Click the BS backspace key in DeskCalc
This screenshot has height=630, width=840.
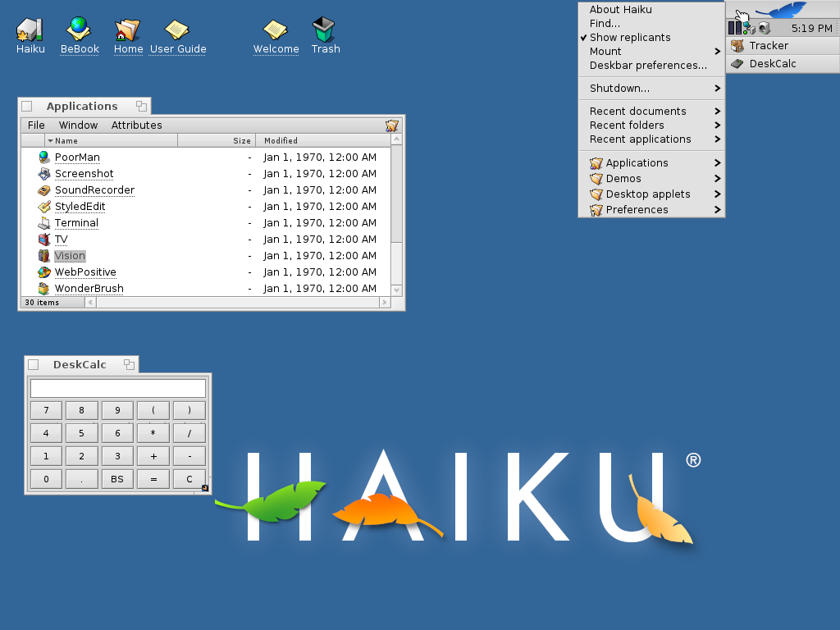point(117,479)
